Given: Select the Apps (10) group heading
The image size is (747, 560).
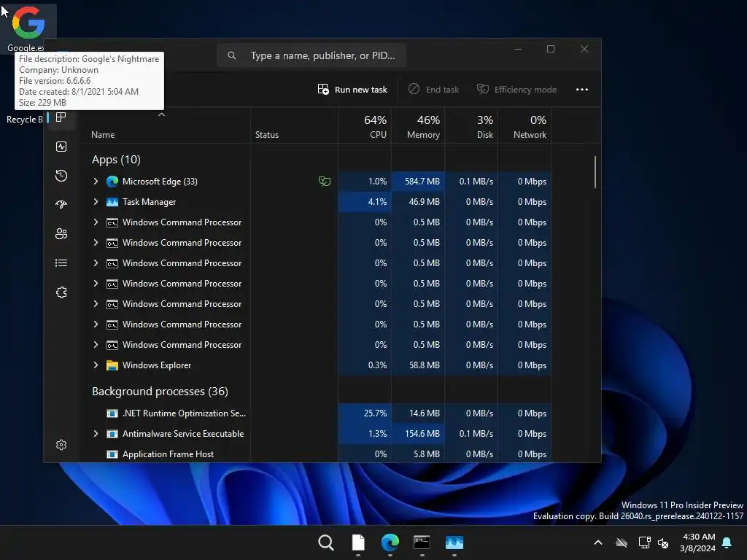Looking at the screenshot, I should pos(116,160).
